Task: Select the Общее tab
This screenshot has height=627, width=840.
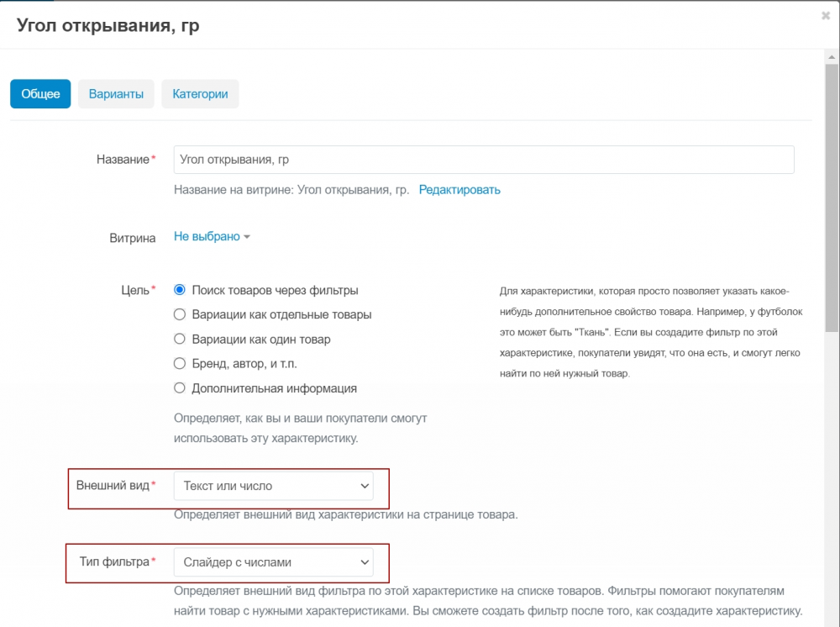Action: click(x=40, y=94)
